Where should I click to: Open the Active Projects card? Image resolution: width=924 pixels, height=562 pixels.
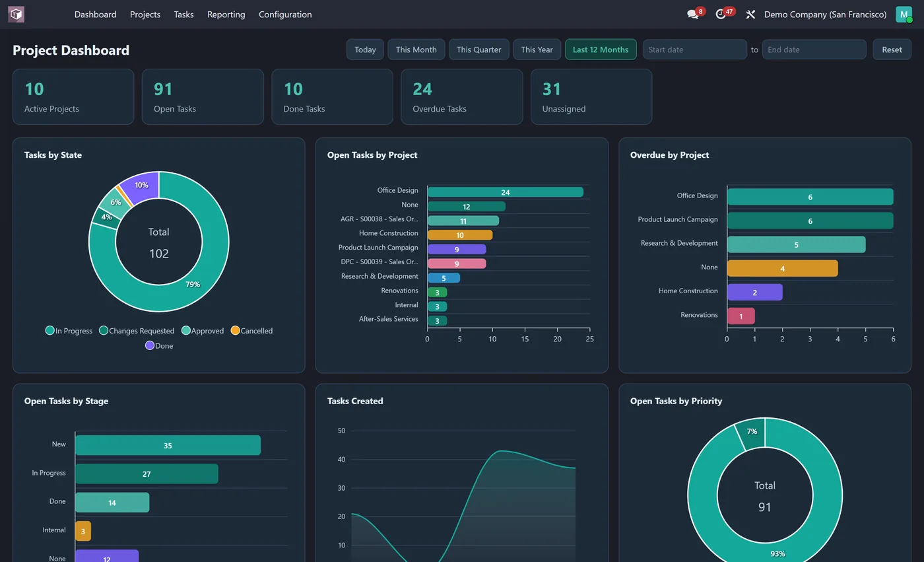click(x=73, y=96)
